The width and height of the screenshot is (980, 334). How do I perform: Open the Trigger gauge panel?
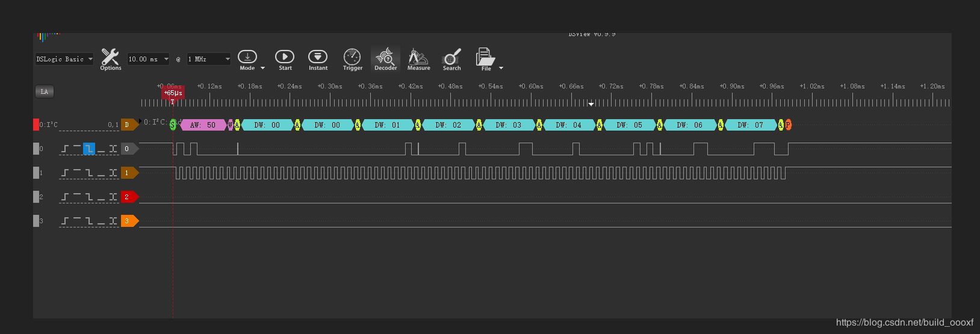coord(352,60)
